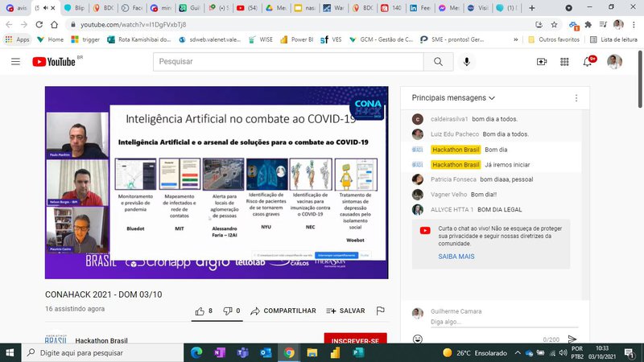The height and width of the screenshot is (362, 644).
Task: Click the live video player
Action: click(217, 183)
